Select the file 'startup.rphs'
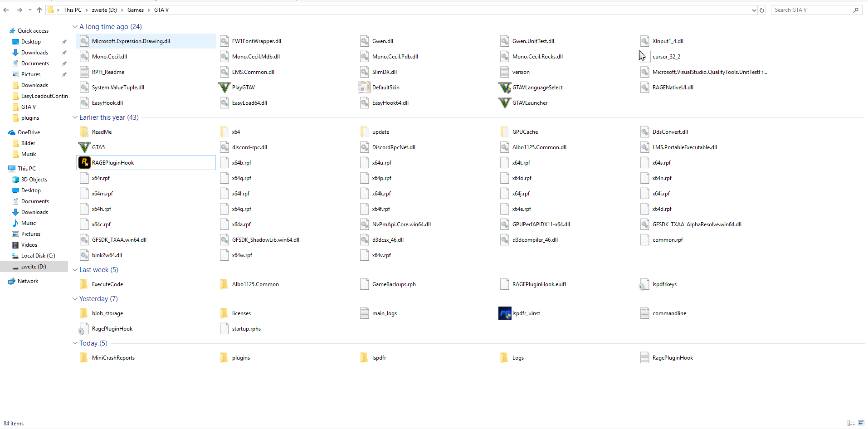 (x=246, y=329)
